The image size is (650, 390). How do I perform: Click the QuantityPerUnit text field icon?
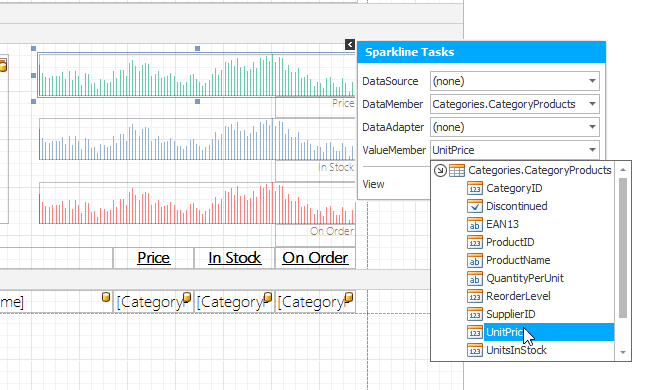point(475,278)
